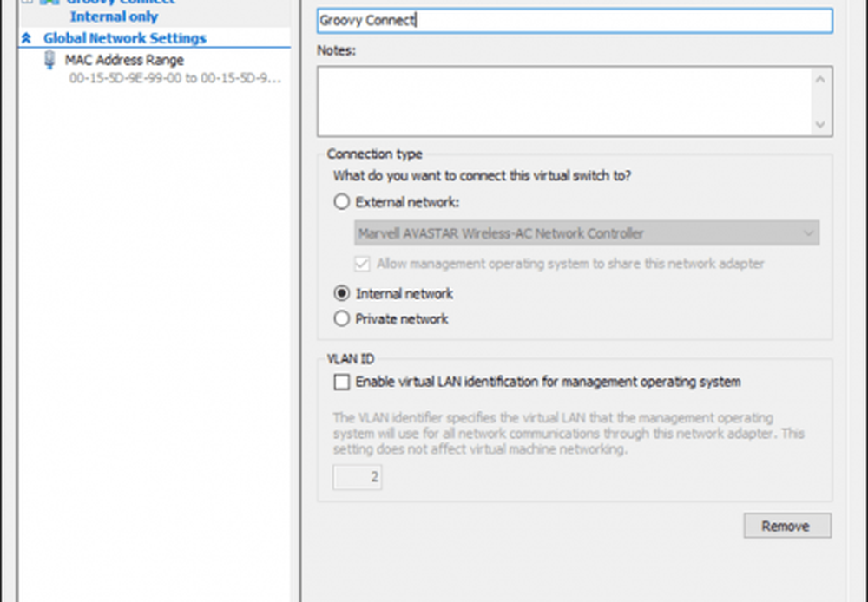Click the 'Internal network' radio label text

pyautogui.click(x=404, y=294)
